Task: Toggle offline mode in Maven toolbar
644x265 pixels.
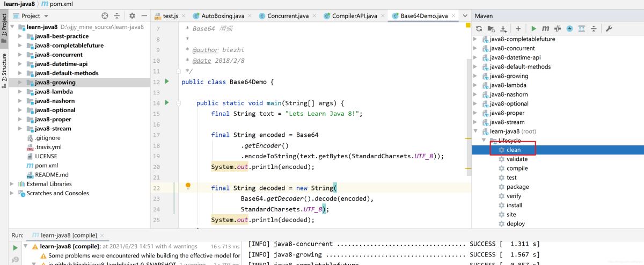Action: pos(558,28)
